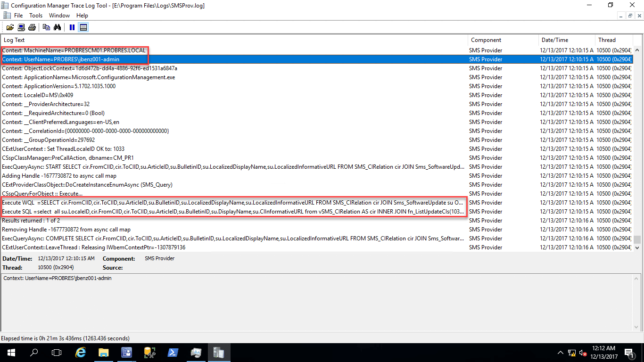
Task: Select the Execute WQL =SELECT log row
Action: point(316,203)
